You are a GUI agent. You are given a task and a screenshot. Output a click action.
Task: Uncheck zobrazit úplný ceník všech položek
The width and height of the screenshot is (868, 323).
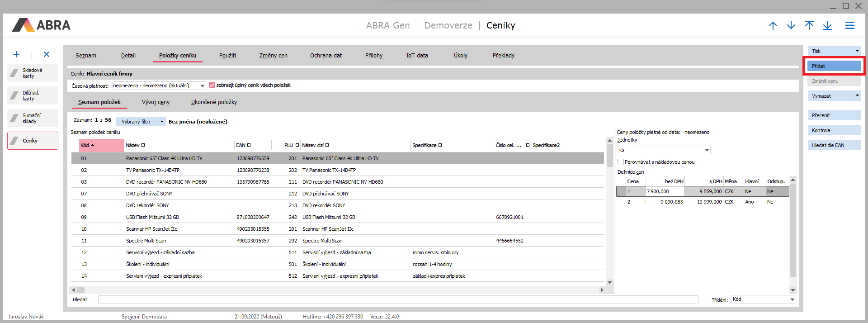[x=212, y=85]
